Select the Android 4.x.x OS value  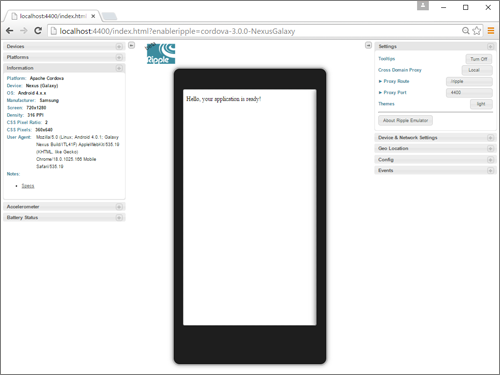[x=32, y=93]
